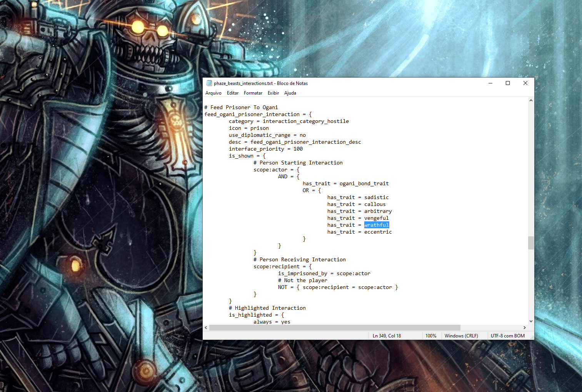This screenshot has height=392, width=582.
Task: Click interaction_category_hostile value
Action: pos(306,121)
